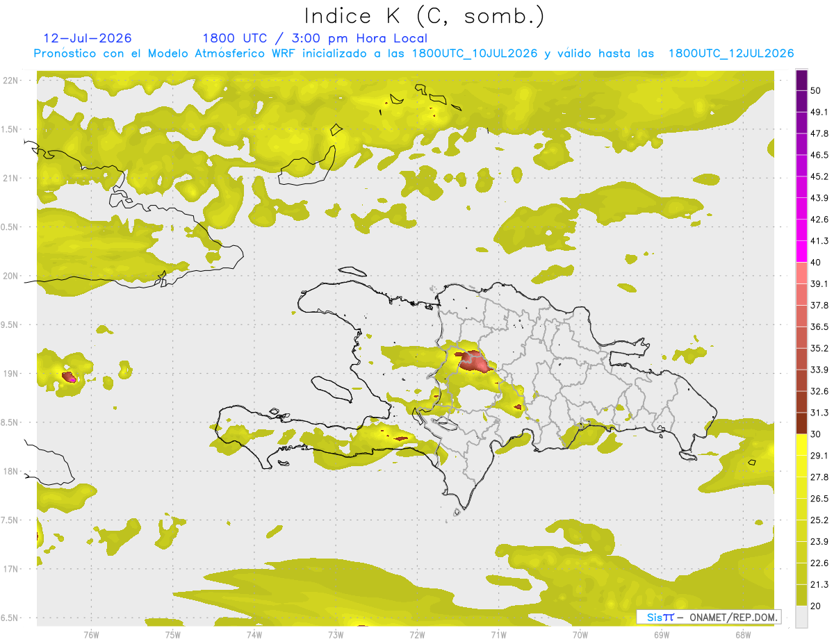Click the colorbar value 32.6
Image resolution: width=834 pixels, height=644 pixels.
click(x=819, y=391)
